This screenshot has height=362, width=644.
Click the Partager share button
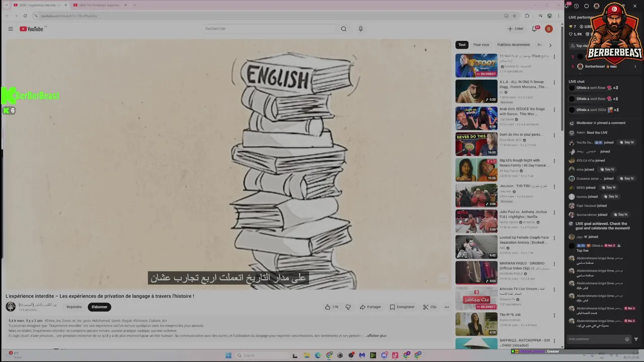pyautogui.click(x=370, y=307)
